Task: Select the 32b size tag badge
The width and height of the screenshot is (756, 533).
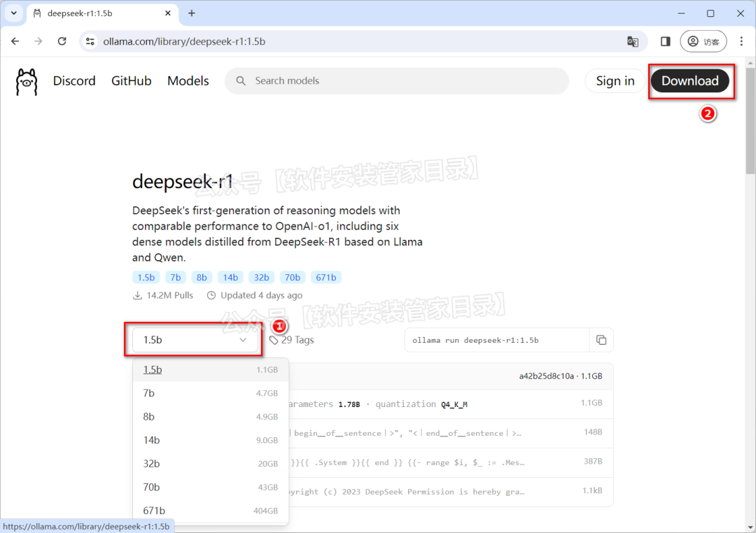Action: point(261,278)
